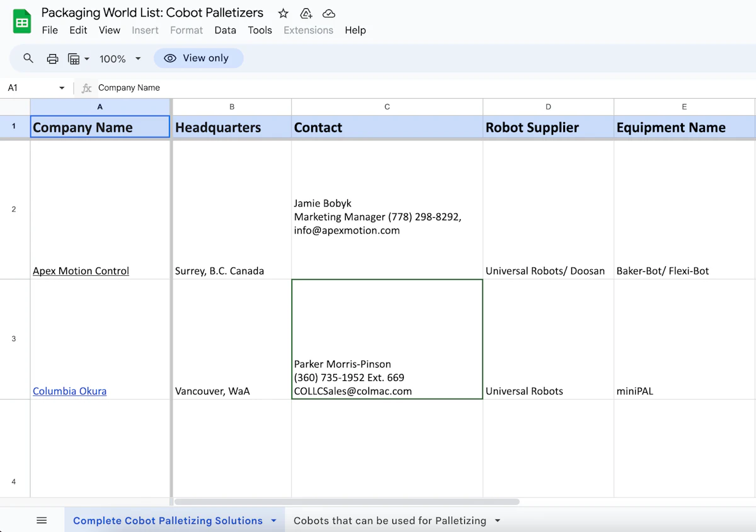The height and width of the screenshot is (532, 756).
Task: Open the search magnifier tool
Action: point(28,59)
